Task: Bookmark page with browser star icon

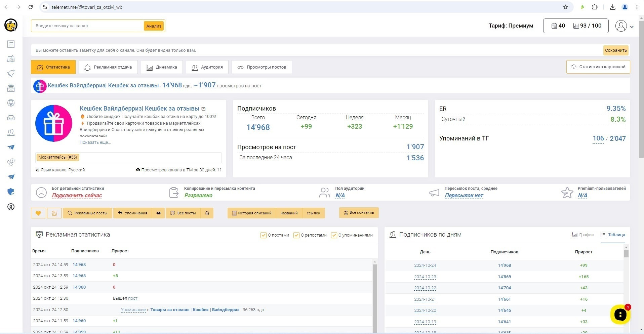Action: (566, 7)
